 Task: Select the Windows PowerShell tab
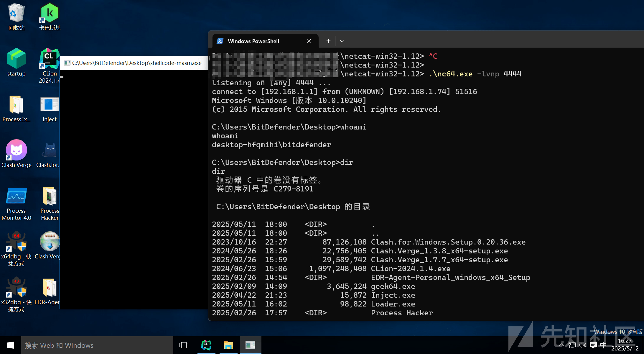tap(265, 41)
